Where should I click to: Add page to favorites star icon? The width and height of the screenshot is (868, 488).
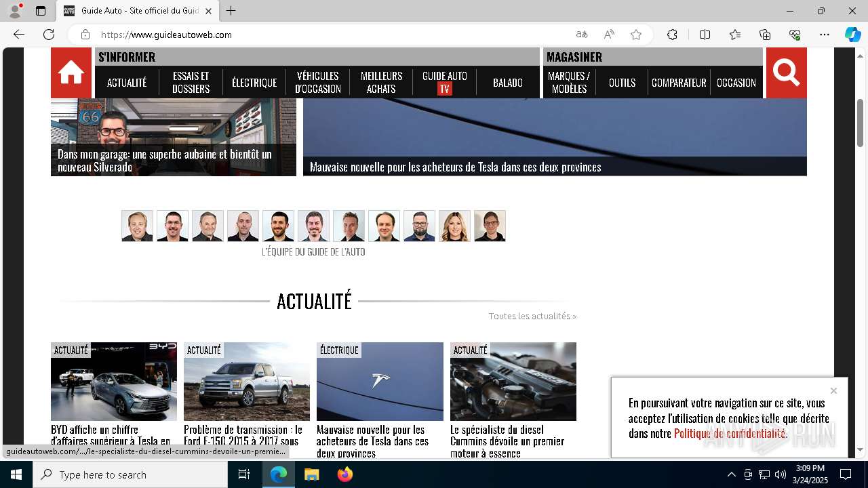[636, 35]
